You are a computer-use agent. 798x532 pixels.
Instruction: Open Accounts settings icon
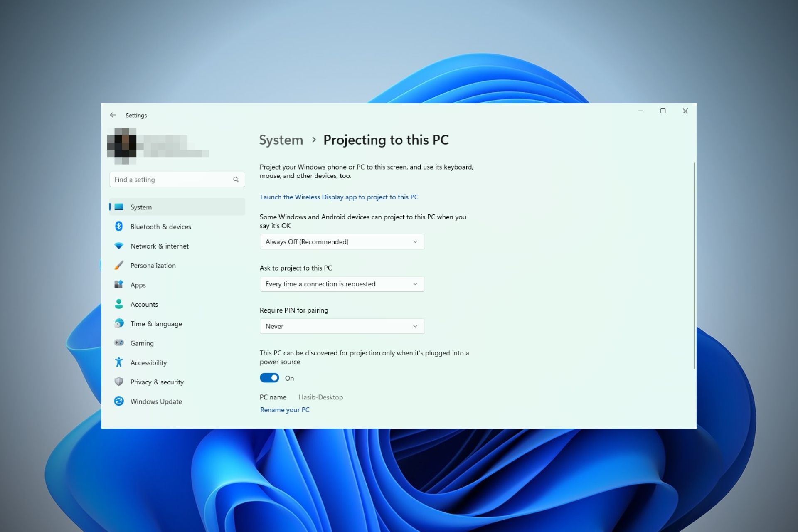pyautogui.click(x=119, y=304)
